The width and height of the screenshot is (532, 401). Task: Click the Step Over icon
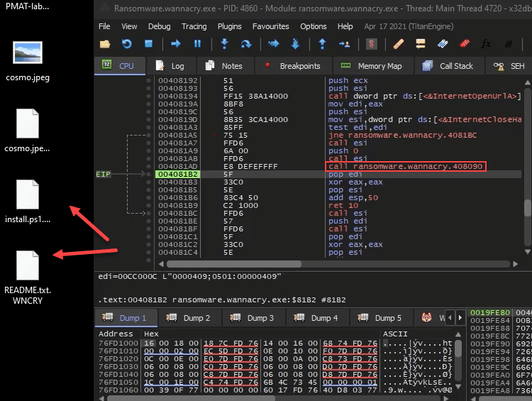click(x=246, y=44)
